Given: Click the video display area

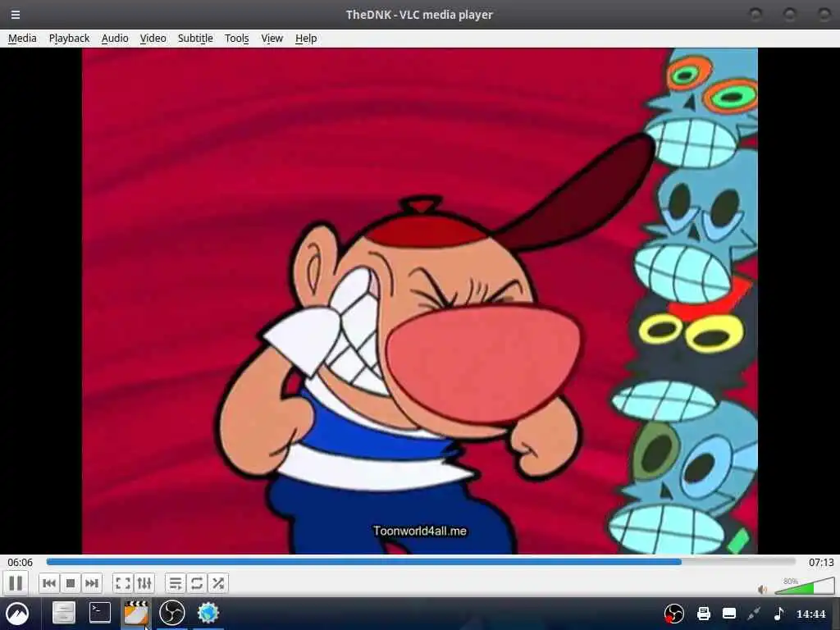Looking at the screenshot, I should [419, 301].
